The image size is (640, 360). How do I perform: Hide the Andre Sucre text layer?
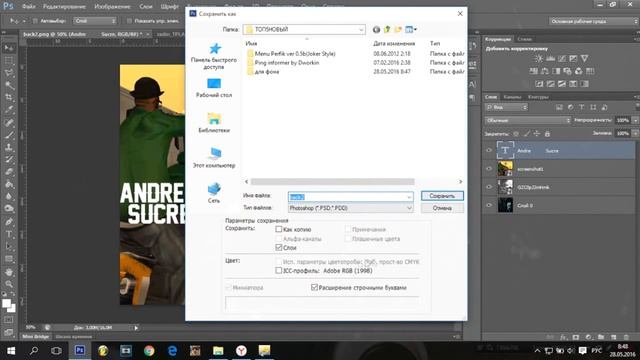click(489, 151)
